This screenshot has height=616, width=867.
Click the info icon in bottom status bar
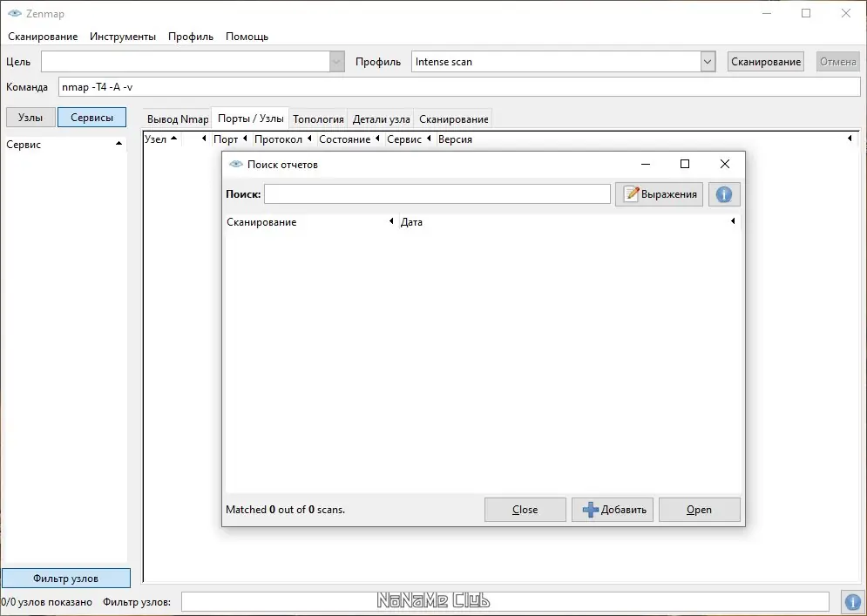click(x=853, y=601)
